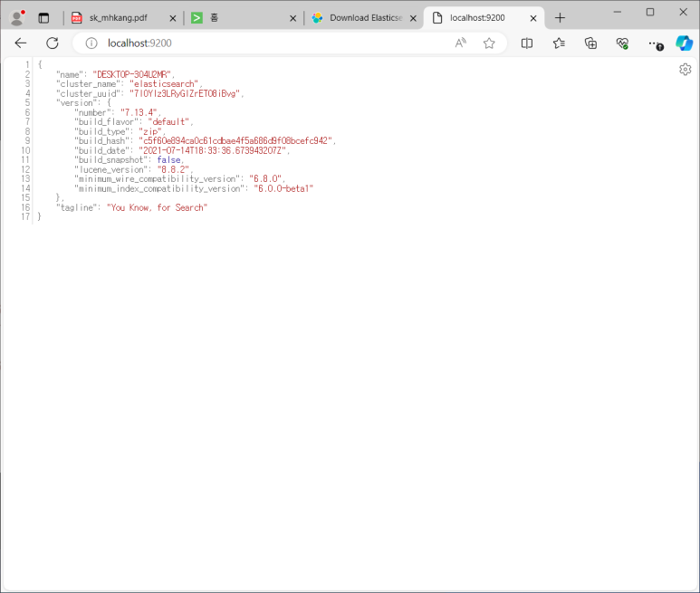Click the "You Know, for Search" tagline

pyautogui.click(x=158, y=207)
